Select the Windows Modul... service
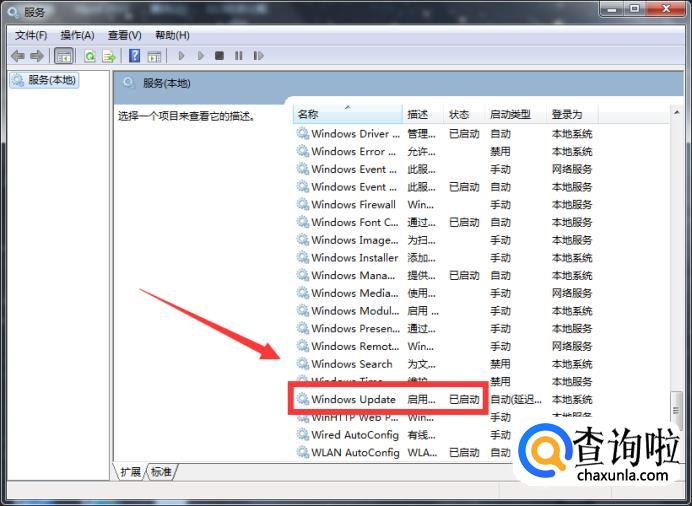 [445, 311]
